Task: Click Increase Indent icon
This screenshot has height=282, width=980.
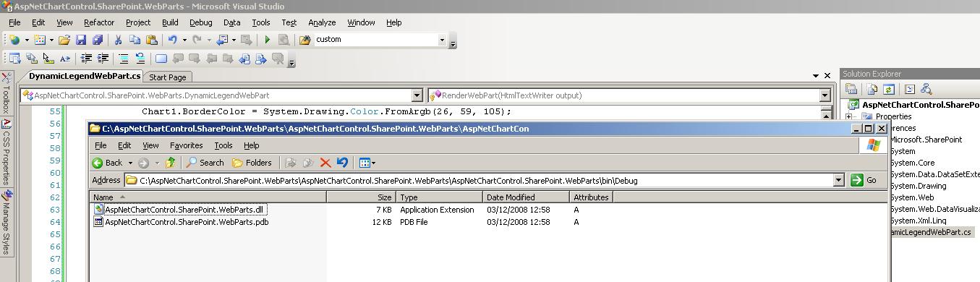Action: [x=103, y=59]
